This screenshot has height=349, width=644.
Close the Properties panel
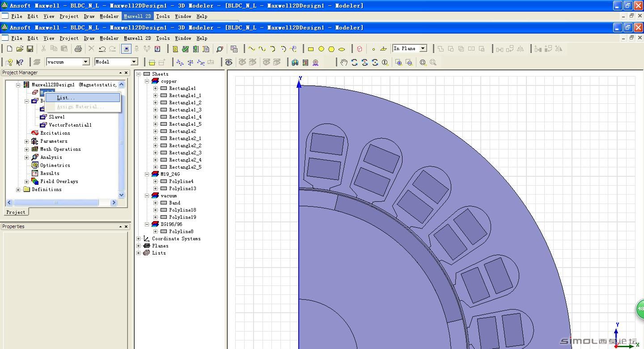[x=126, y=226]
